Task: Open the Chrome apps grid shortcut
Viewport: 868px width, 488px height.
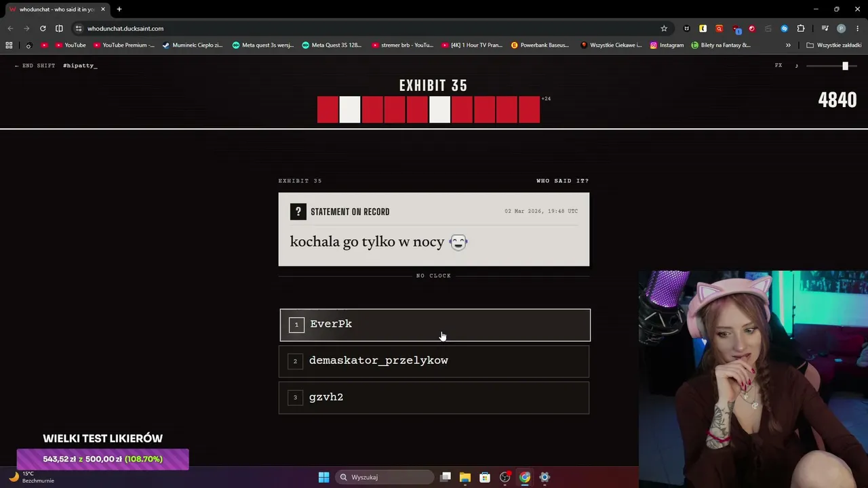Action: [9, 45]
